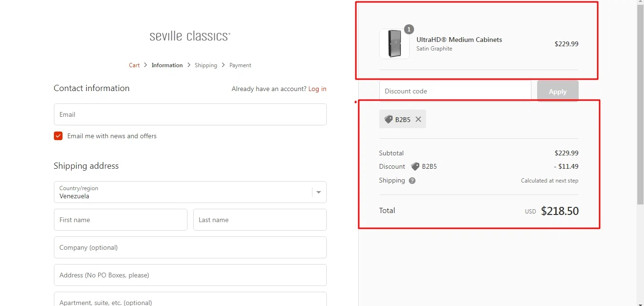The height and width of the screenshot is (306, 644).
Task: Focus the Address (No PO Boxes) field
Action: (190, 275)
